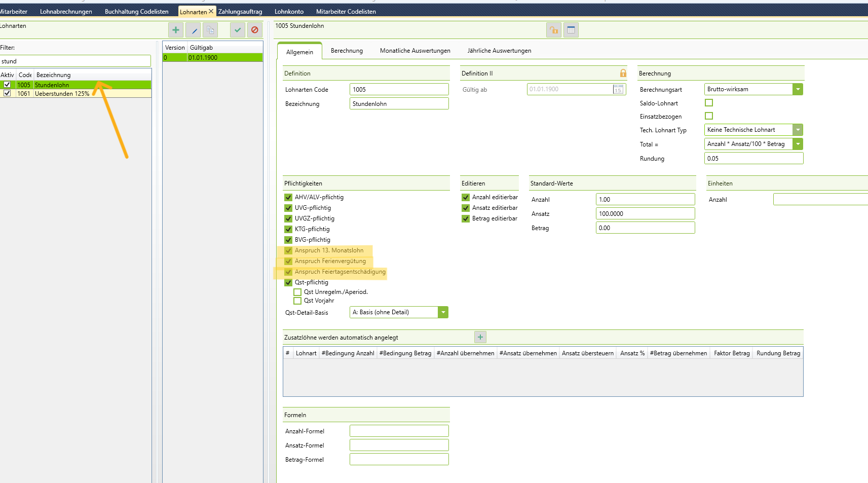
Task: Select the Ueberstunden 125% row
Action: coord(62,94)
